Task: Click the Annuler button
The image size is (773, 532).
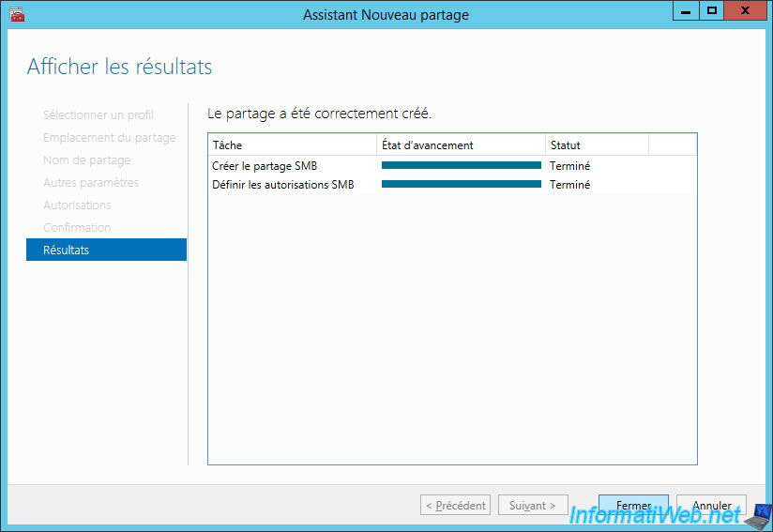Action: 711,505
